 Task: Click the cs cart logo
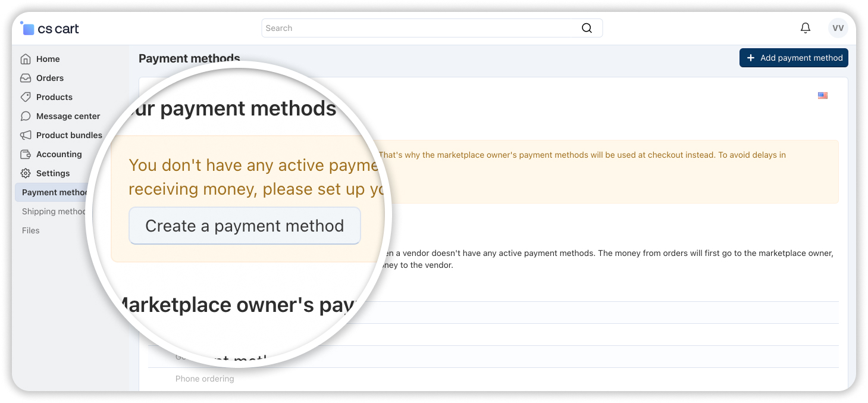click(x=50, y=29)
